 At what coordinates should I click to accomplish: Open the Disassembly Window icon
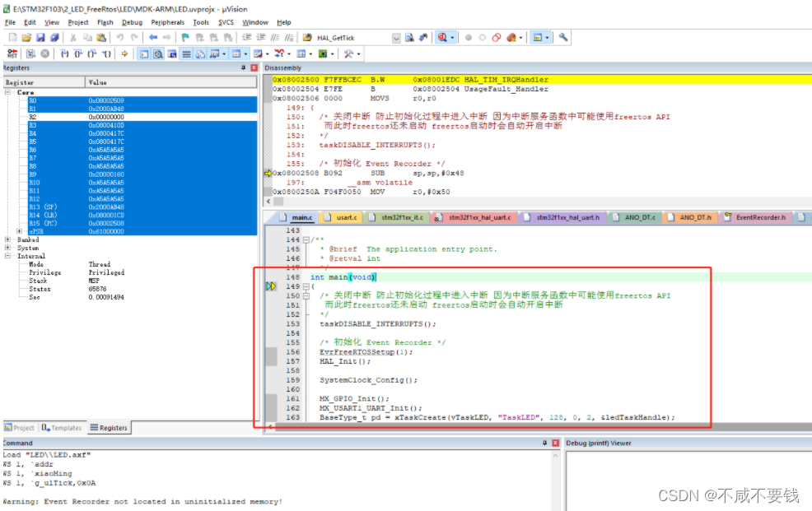tap(158, 53)
